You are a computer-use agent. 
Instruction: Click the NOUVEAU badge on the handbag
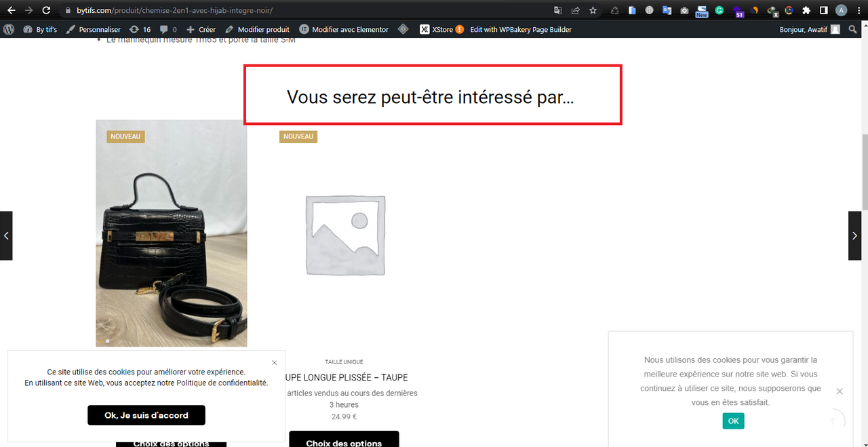[125, 136]
